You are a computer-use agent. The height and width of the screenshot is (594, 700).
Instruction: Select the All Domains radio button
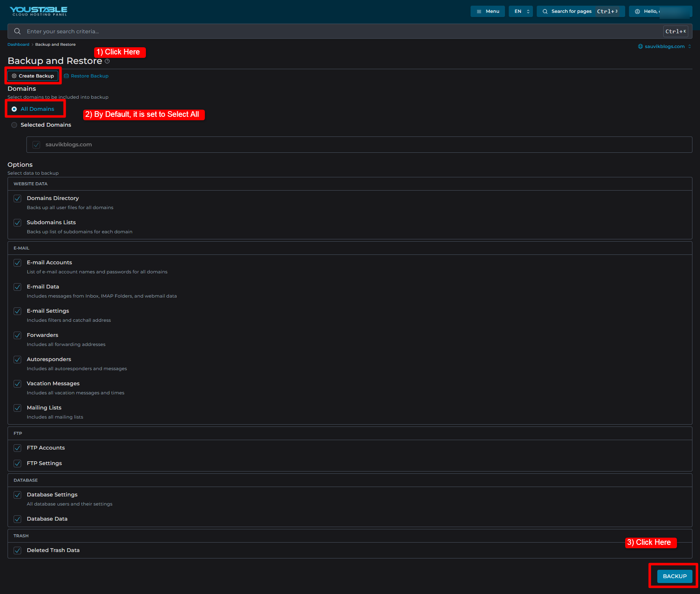(x=14, y=109)
